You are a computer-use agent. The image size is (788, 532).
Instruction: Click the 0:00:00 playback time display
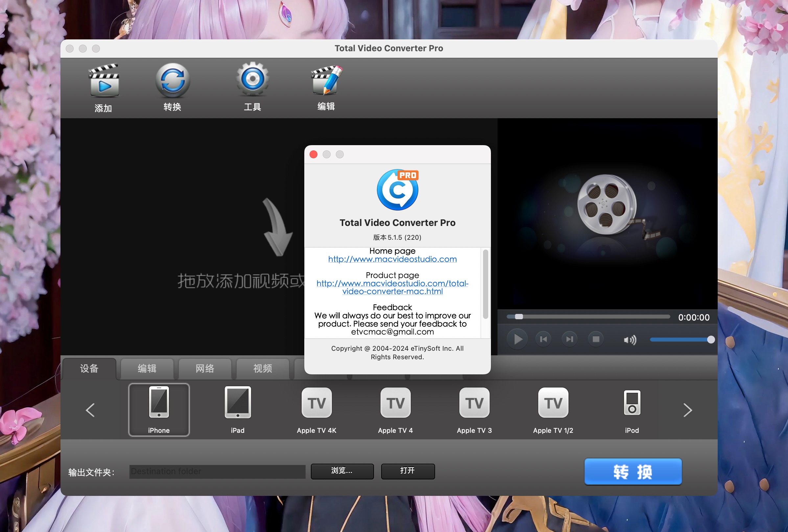point(694,318)
